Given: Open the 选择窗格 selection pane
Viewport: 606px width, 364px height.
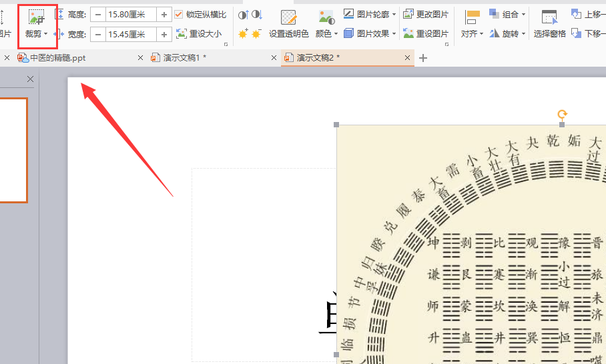Looking at the screenshot, I should pyautogui.click(x=549, y=18).
